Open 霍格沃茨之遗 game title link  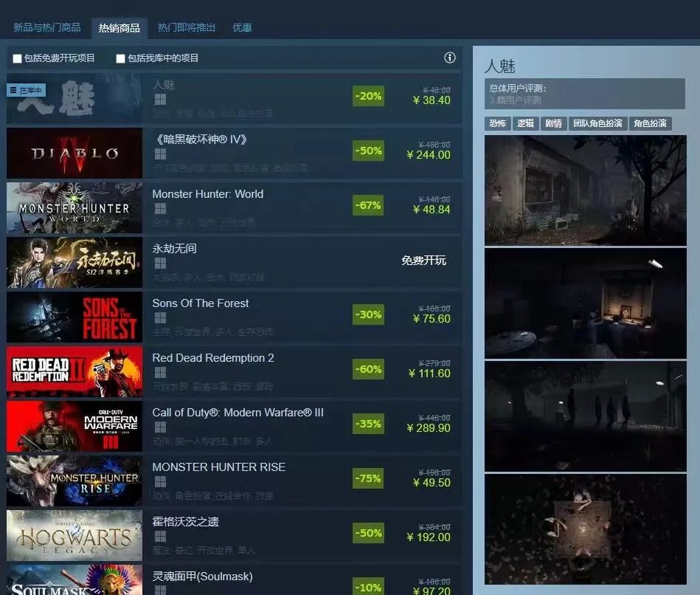pos(185,522)
